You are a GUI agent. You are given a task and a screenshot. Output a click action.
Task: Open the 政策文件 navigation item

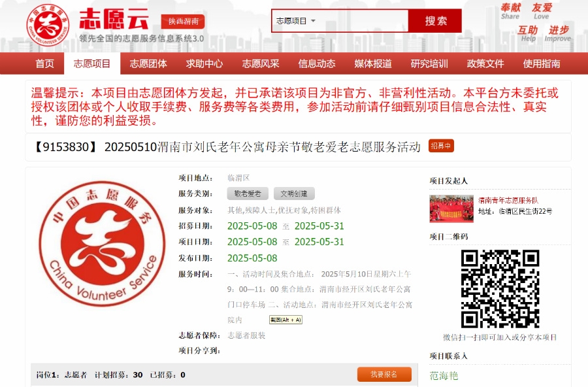coord(485,63)
